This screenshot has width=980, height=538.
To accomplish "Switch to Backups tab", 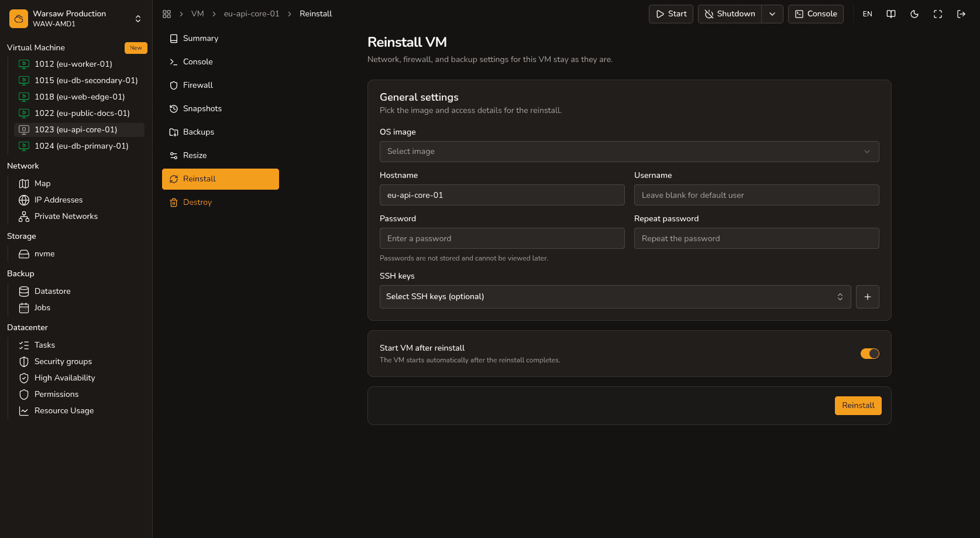I will [221, 132].
